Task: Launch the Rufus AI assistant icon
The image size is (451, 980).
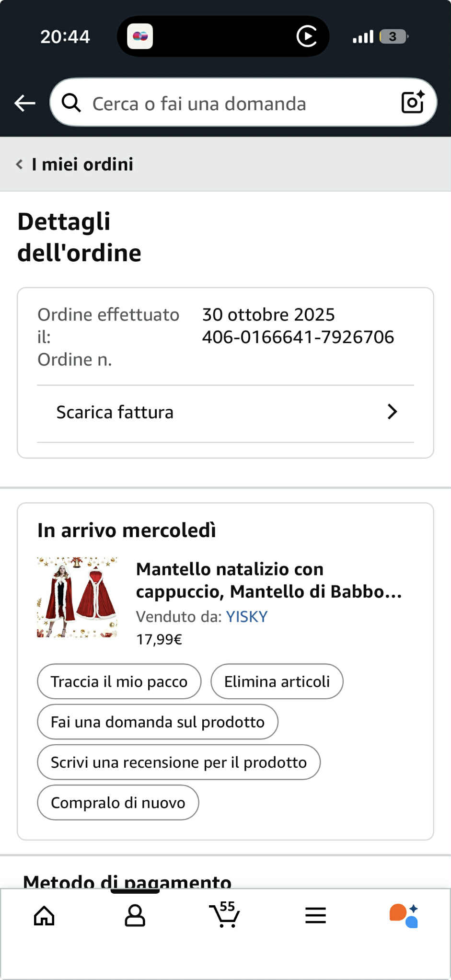Action: point(404,916)
